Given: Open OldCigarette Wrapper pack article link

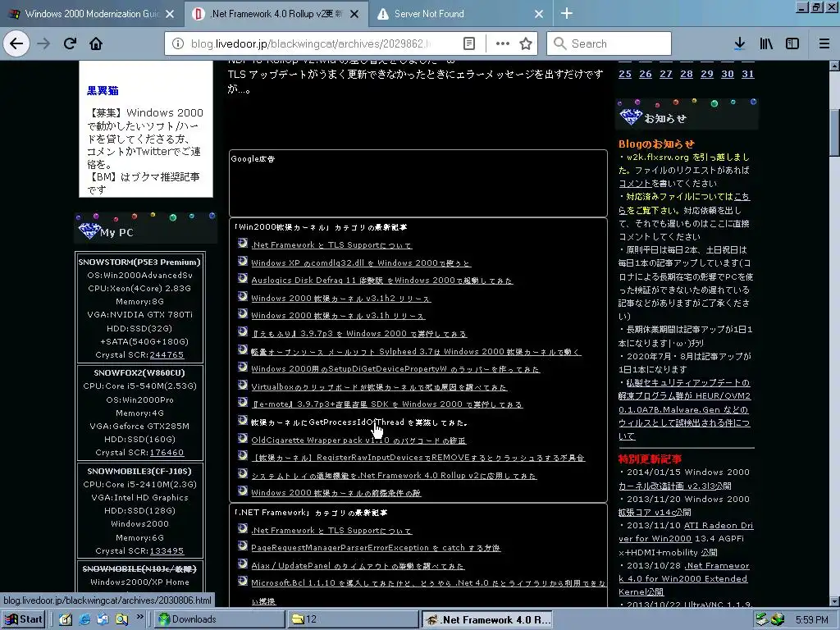Looking at the screenshot, I should pyautogui.click(x=358, y=440).
